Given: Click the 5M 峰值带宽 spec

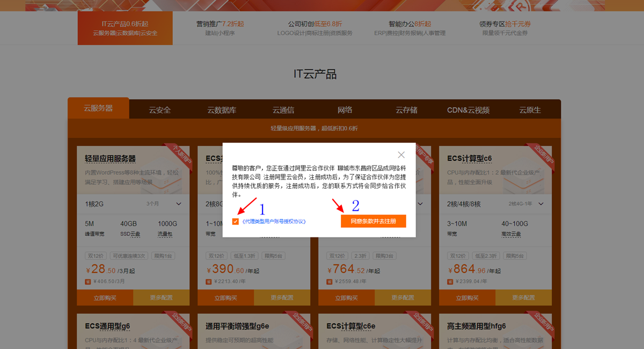Looking at the screenshot, I should (94, 228).
